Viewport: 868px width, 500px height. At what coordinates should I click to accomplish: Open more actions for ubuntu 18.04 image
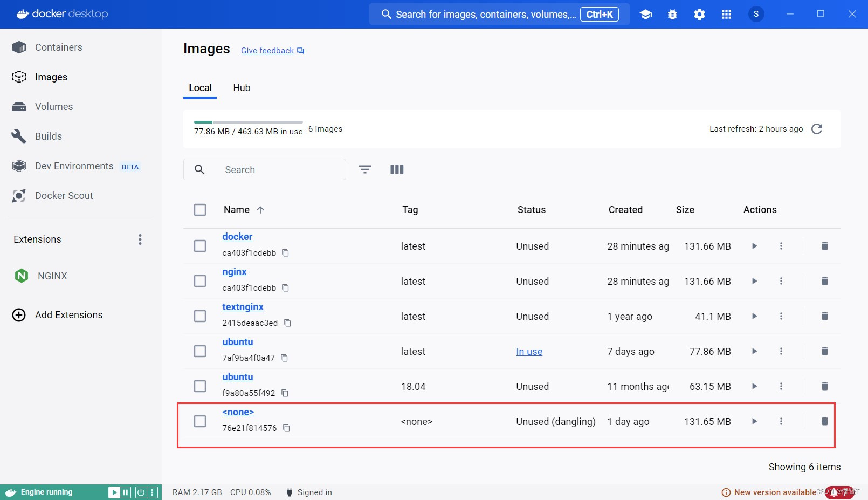[x=781, y=386]
